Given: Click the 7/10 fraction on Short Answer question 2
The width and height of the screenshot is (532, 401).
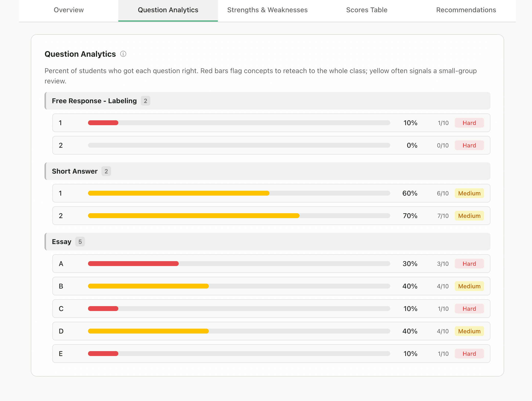Looking at the screenshot, I should click(x=443, y=216).
